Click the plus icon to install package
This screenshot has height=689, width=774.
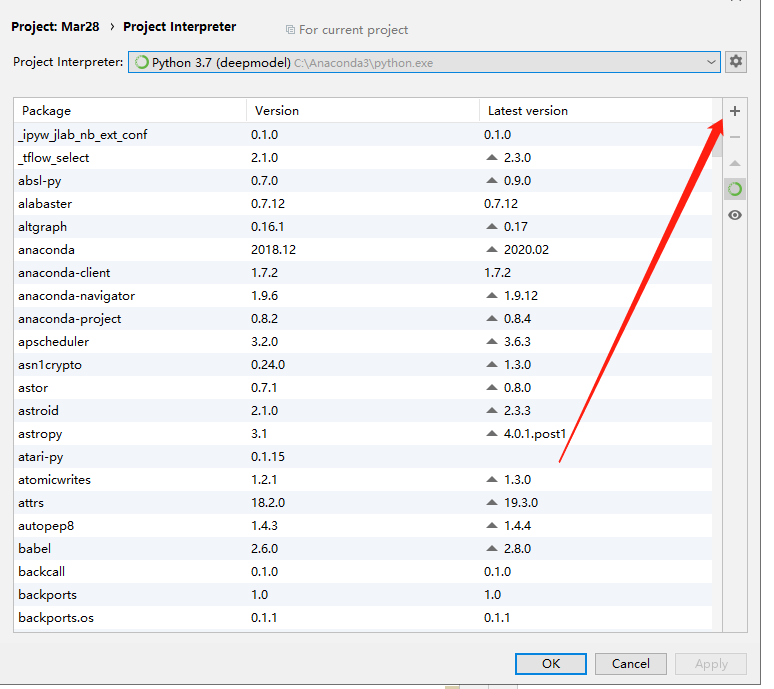click(735, 112)
